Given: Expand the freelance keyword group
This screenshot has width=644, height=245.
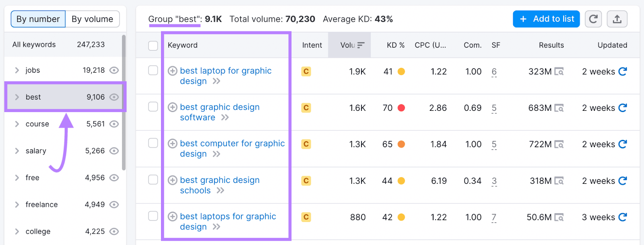Looking at the screenshot, I should [17, 204].
